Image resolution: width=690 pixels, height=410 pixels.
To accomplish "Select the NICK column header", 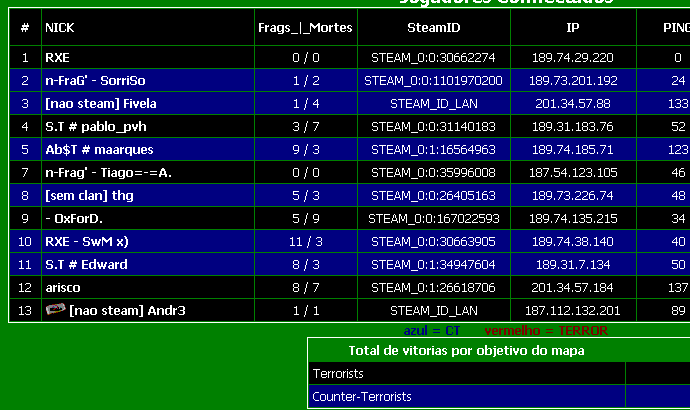I will click(x=59, y=28).
